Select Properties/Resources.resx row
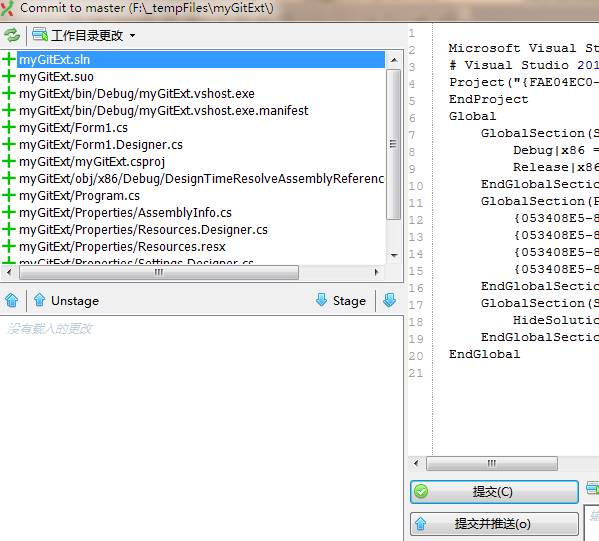599x541 pixels. 201,246
